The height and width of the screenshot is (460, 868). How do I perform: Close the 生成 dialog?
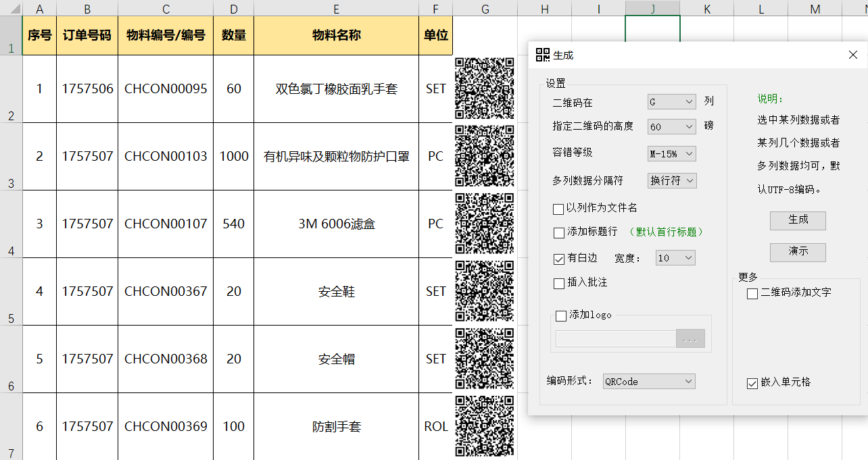853,55
